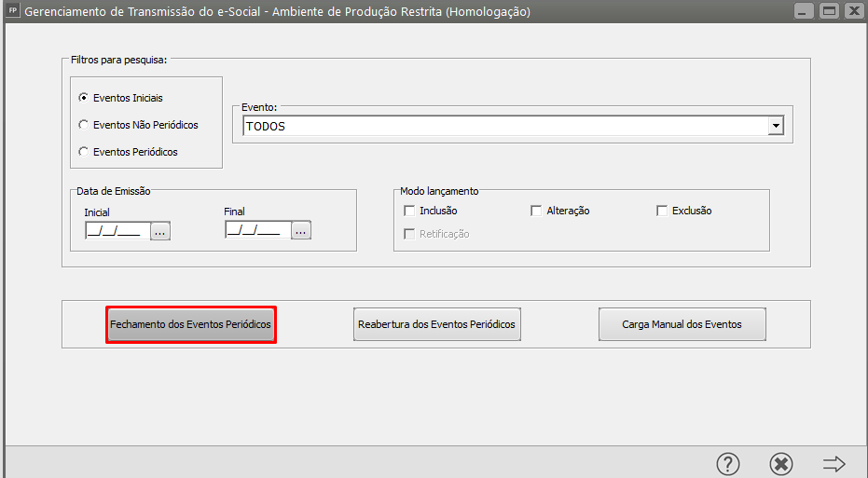The width and height of the screenshot is (868, 478).
Task: Enable the Inclusão checkbox
Action: click(409, 211)
